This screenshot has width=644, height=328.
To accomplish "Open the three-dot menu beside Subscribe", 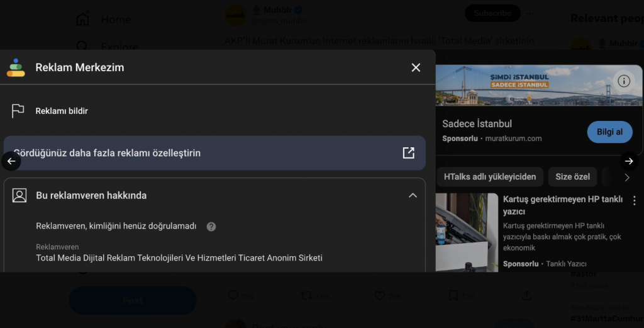I will click(x=530, y=13).
